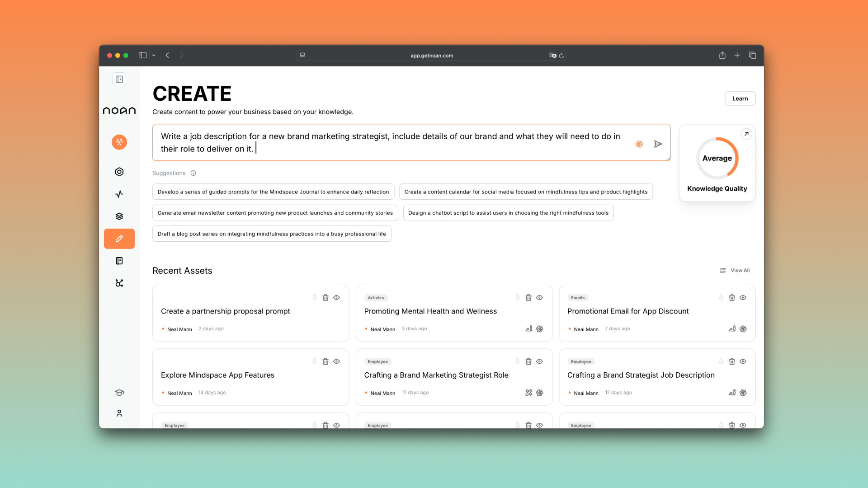Click the AI model icon on Brand Strategist Job Description card
The image size is (868, 488).
pos(743,393)
